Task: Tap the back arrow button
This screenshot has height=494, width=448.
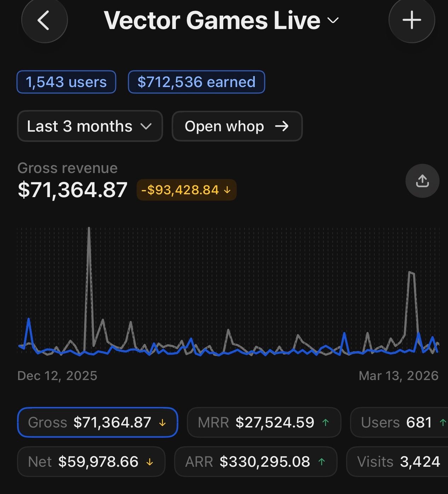Action: coord(45,20)
